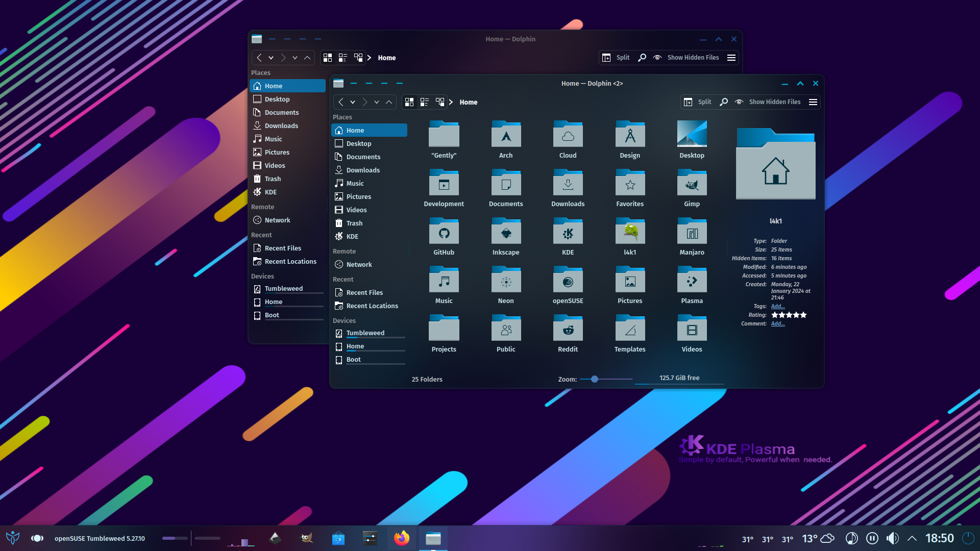This screenshot has height=551, width=980.
Task: Open the Cloud folder icon
Action: pos(568,135)
